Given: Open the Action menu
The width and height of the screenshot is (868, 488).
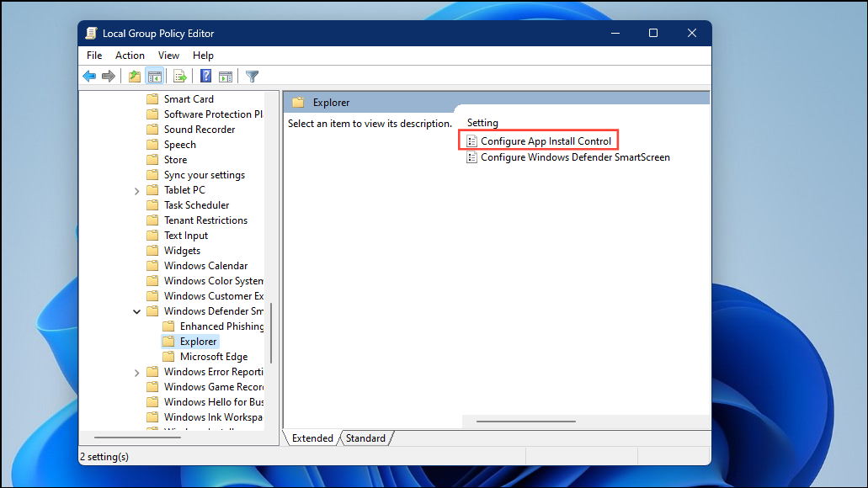Looking at the screenshot, I should 130,55.
